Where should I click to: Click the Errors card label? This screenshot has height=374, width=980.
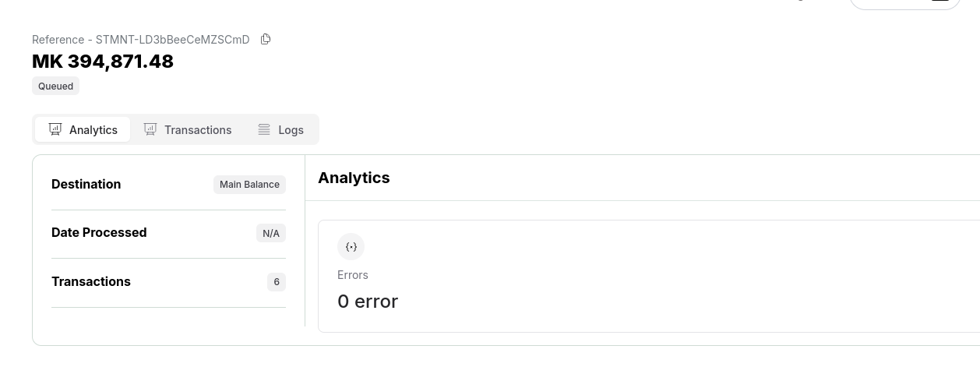[x=353, y=275]
